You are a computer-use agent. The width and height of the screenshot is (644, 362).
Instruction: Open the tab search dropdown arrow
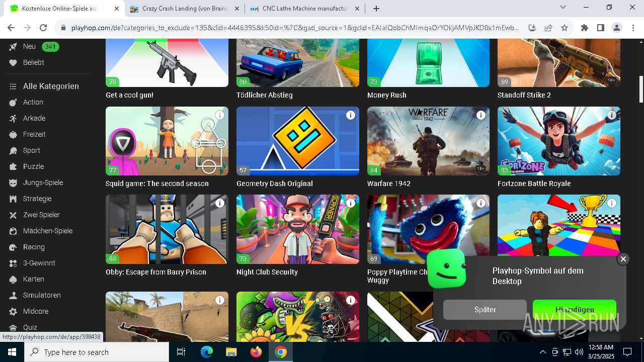[563, 7]
